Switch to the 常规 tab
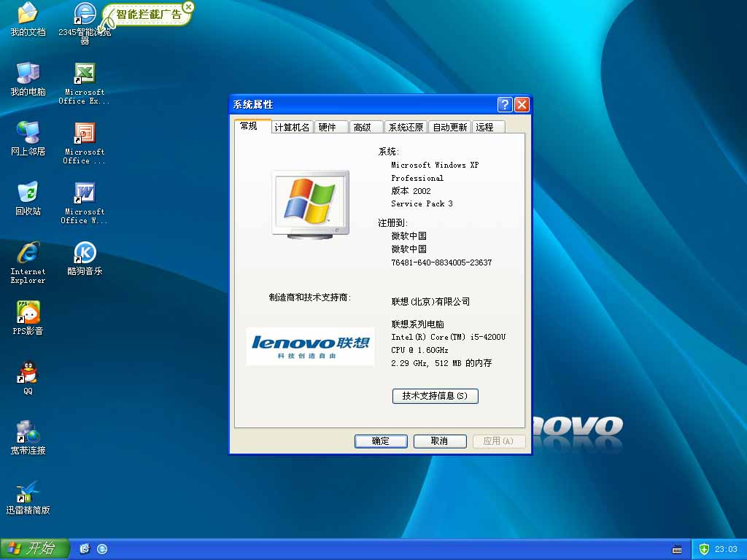 [x=252, y=126]
